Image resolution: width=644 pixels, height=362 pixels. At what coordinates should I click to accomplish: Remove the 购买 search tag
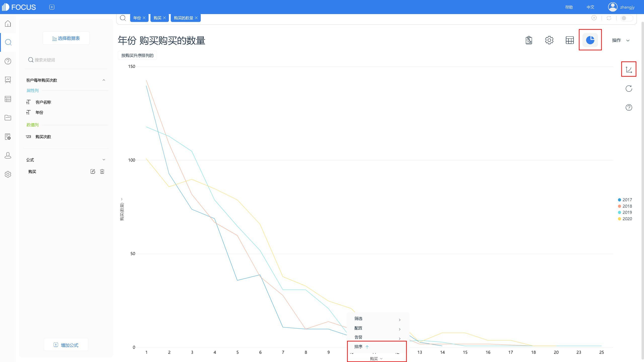[x=164, y=18]
